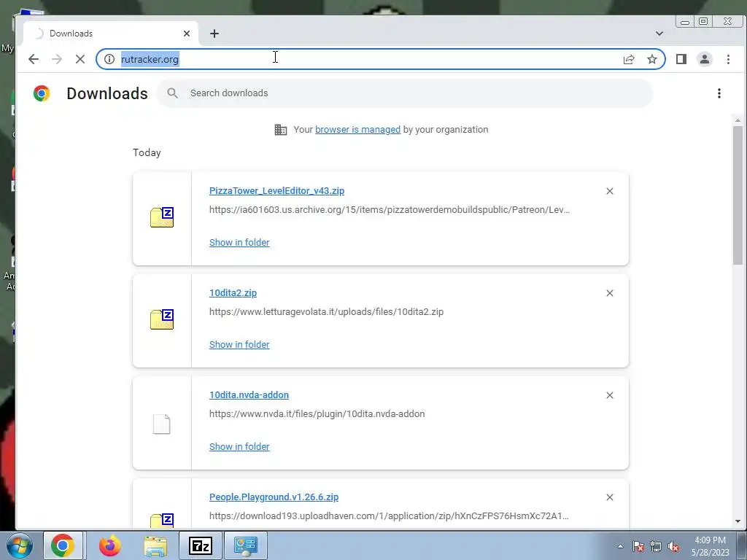Open Windows Explorer from the taskbar
Image resolution: width=747 pixels, height=560 pixels.
click(155, 545)
